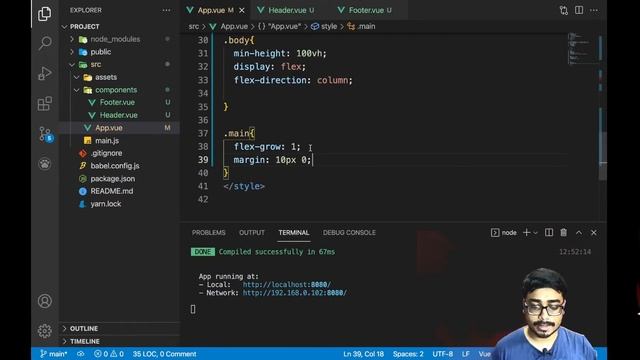Open yarn.lock file

[106, 204]
